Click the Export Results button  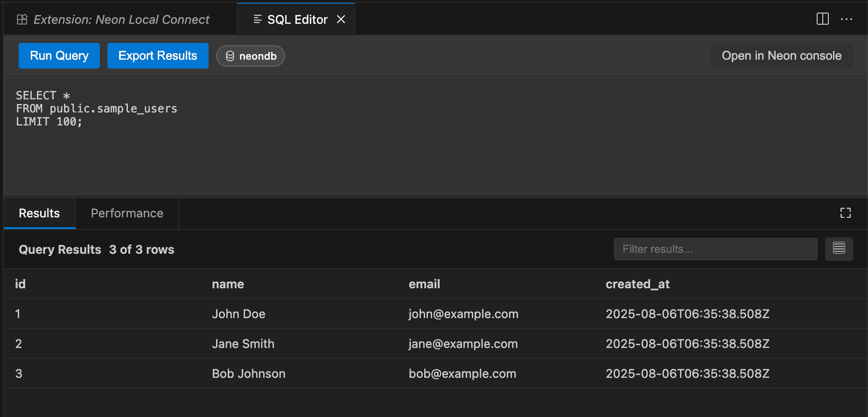158,56
